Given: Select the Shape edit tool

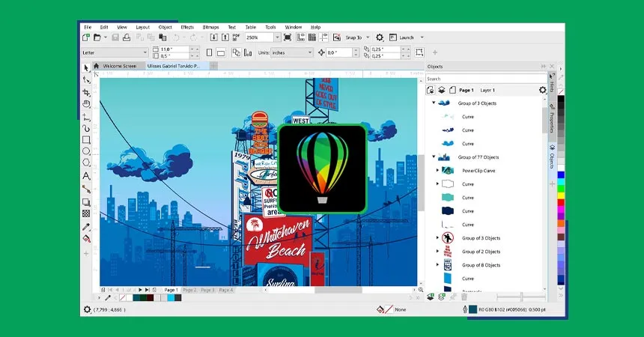Looking at the screenshot, I should 86,79.
